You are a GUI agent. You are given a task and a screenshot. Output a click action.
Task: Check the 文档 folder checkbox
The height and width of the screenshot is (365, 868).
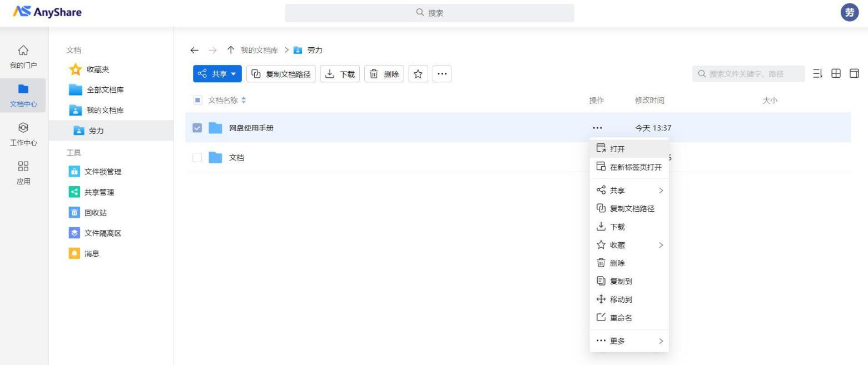[197, 158]
